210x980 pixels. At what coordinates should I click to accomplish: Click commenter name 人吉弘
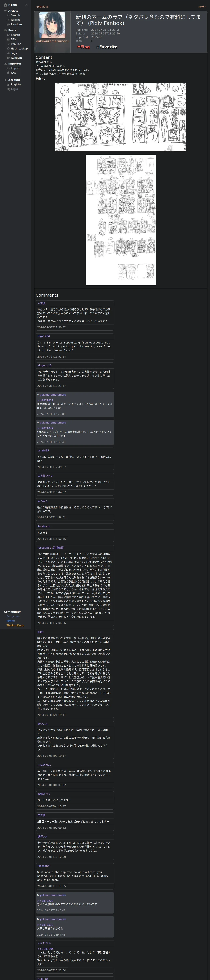(42, 303)
